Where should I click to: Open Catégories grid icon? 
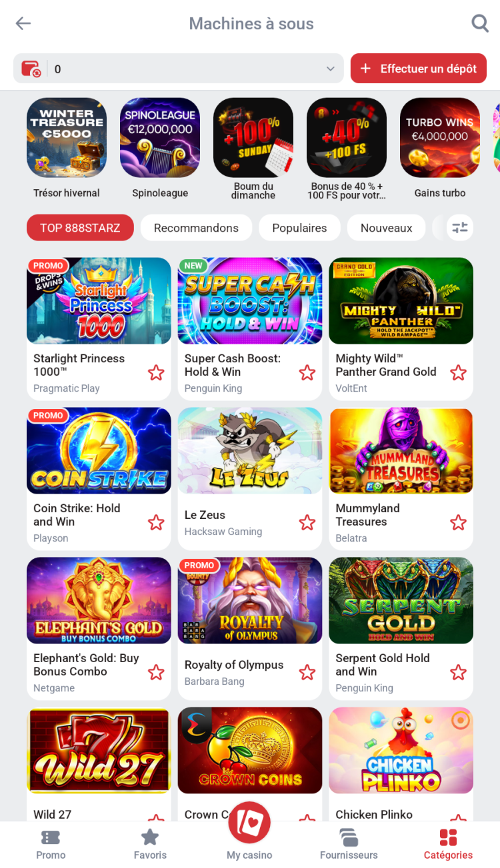(x=448, y=837)
